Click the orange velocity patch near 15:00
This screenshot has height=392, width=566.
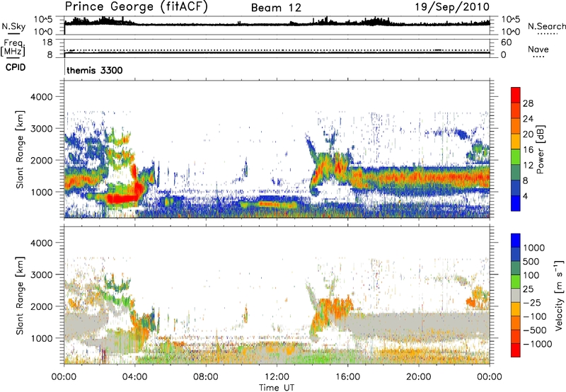(334, 306)
